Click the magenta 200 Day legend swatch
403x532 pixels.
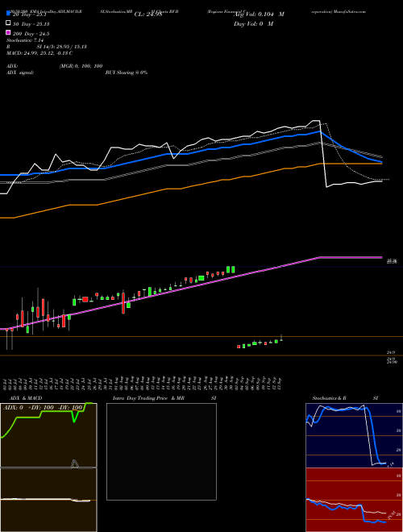(8, 33)
